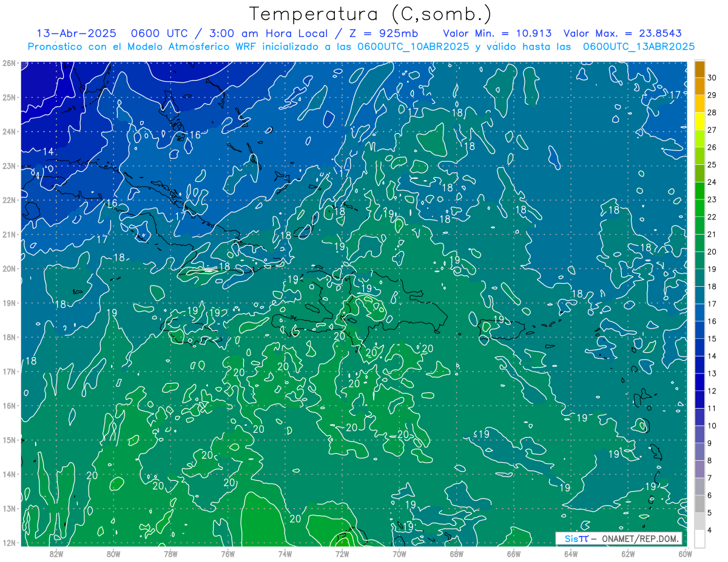The height and width of the screenshot is (562, 728).
Task: Click valid-until time '0600UTC_13ABR2025'
Action: [x=638, y=46]
